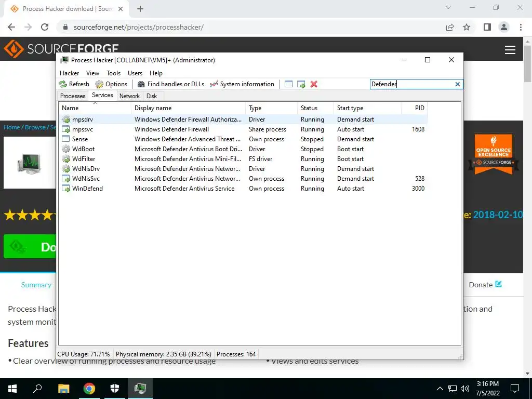The width and height of the screenshot is (532, 399).
Task: Click the WdNisSvc service name
Action: [86, 179]
